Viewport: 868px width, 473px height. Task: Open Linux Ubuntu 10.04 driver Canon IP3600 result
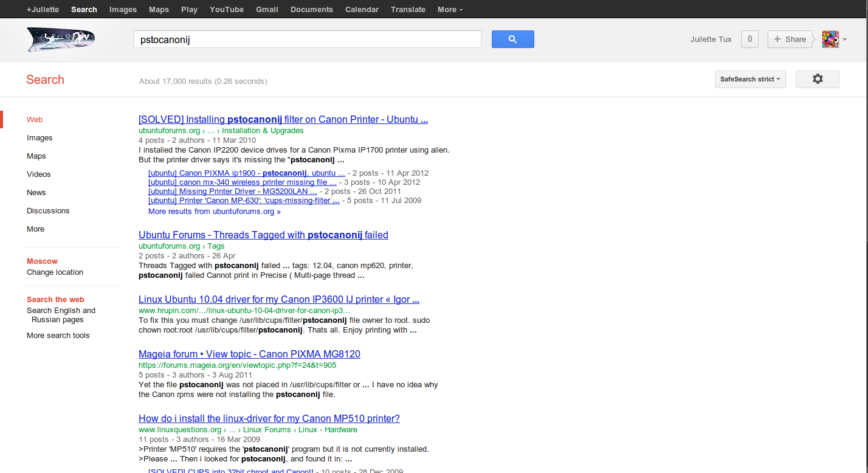coord(279,300)
